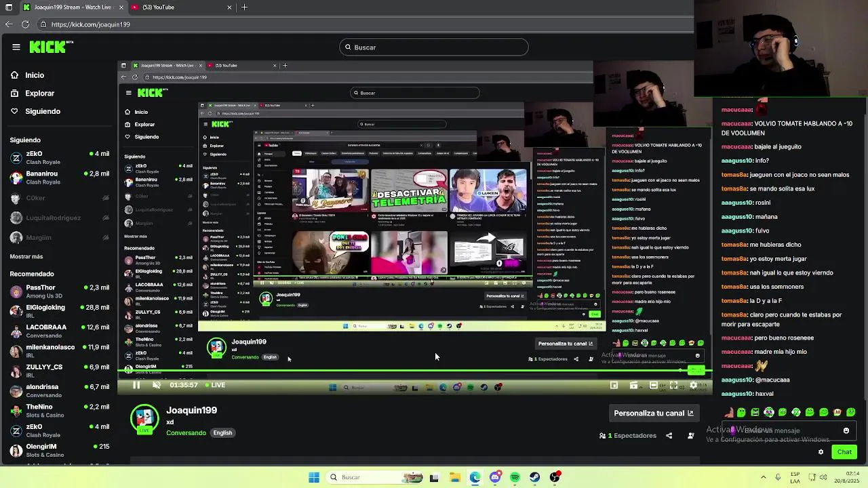Open zEkO Clash Royale followed channel
868x488 pixels.
click(x=59, y=158)
